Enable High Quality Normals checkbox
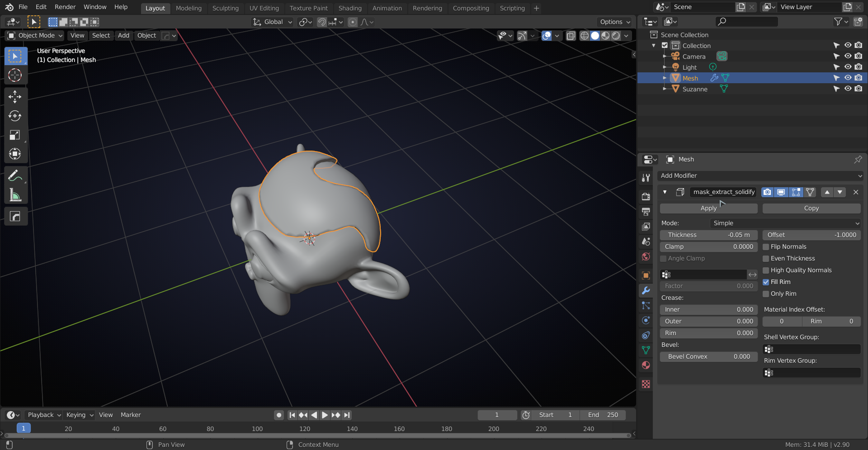 tap(766, 270)
